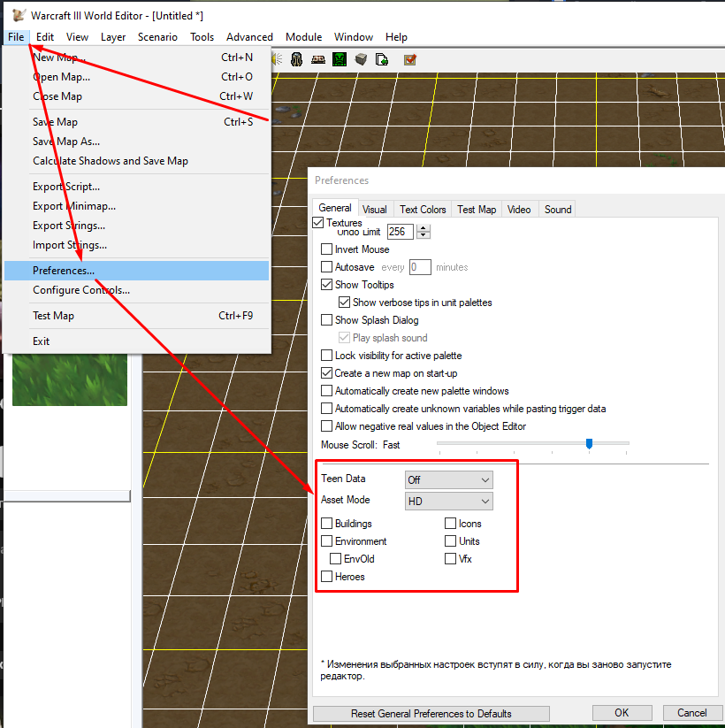Toggle the Textures checkbox
The width and height of the screenshot is (725, 728).
[x=318, y=222]
